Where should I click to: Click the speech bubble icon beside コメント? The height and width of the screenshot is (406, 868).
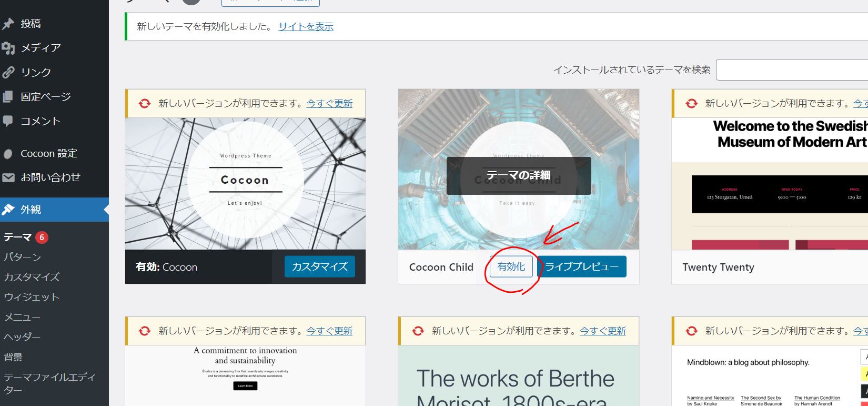[8, 121]
